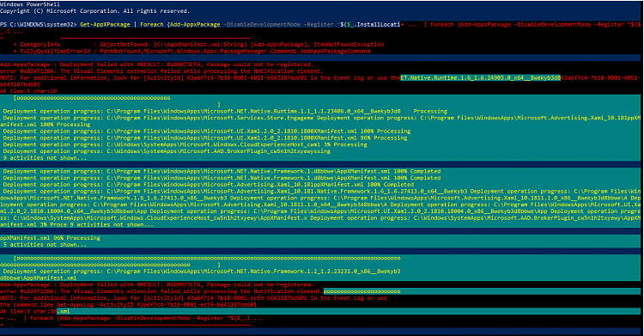
Task: Click the "PS C:\WINDOWS\system32>" prompt
Action: pos(38,25)
